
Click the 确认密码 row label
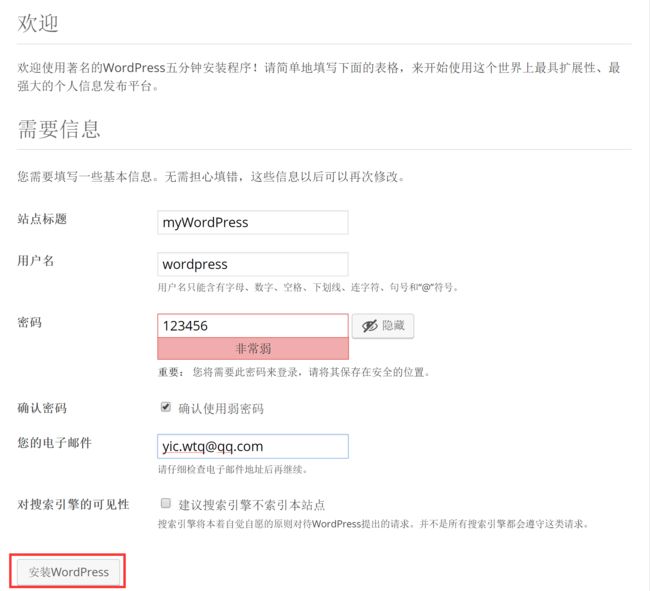(x=42, y=408)
